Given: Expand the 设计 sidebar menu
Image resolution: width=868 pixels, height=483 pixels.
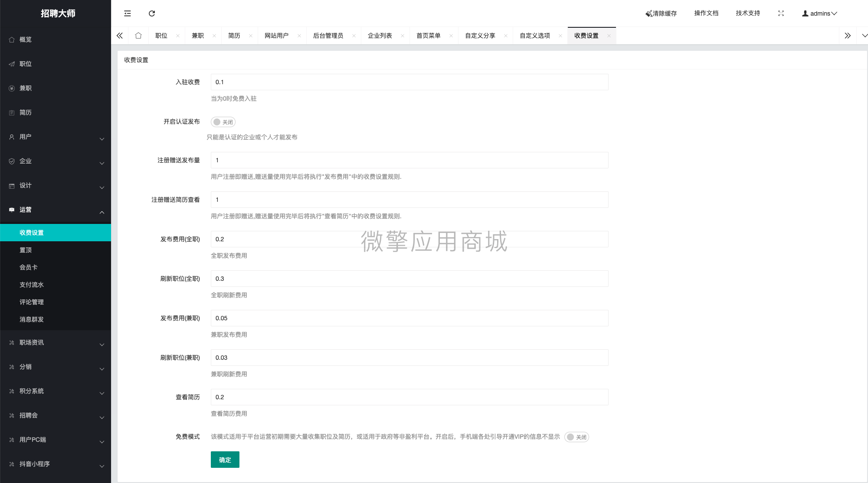Looking at the screenshot, I should pyautogui.click(x=56, y=185).
